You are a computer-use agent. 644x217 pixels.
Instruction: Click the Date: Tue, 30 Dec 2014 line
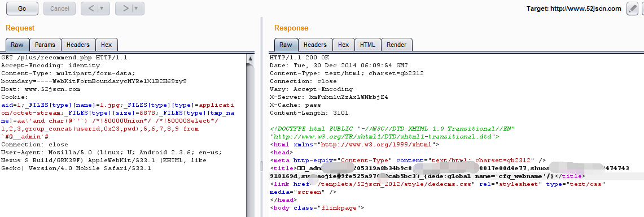(x=339, y=66)
